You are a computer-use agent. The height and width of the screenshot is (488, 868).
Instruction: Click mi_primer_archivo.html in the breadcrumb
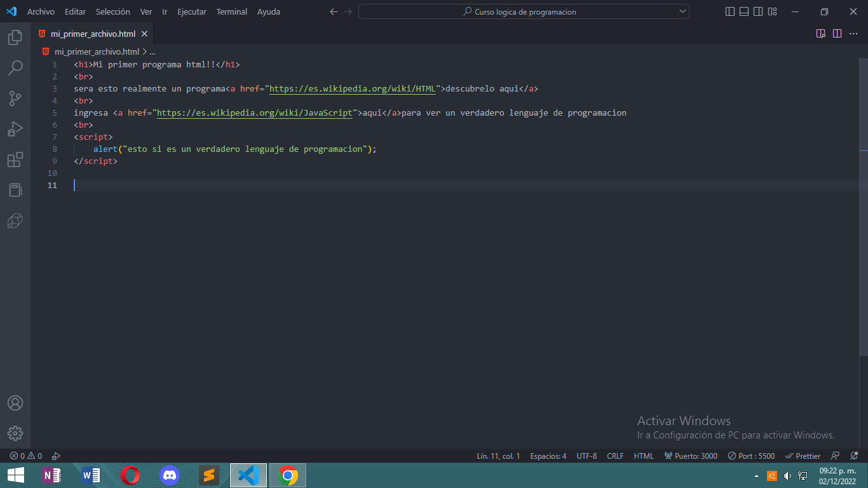(97, 51)
